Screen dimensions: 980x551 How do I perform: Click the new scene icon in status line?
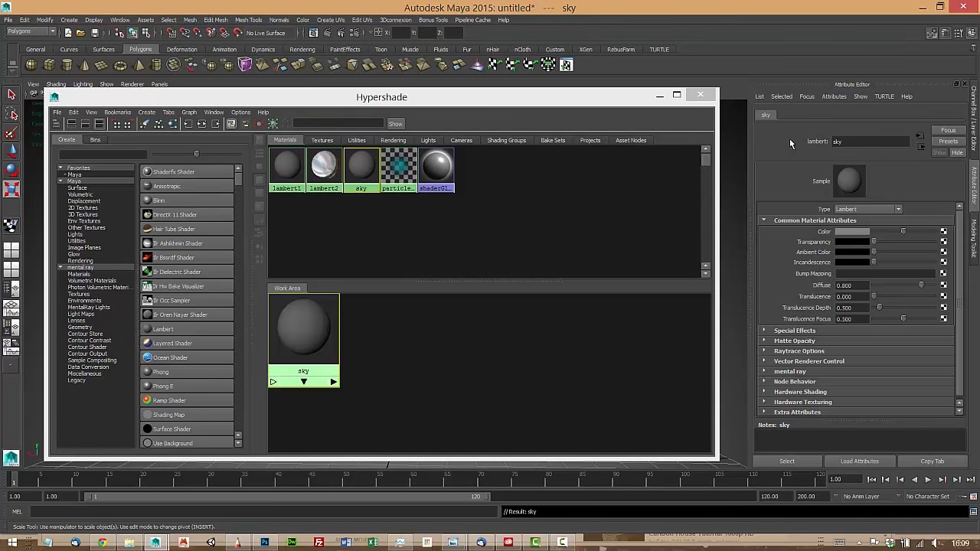tap(67, 32)
